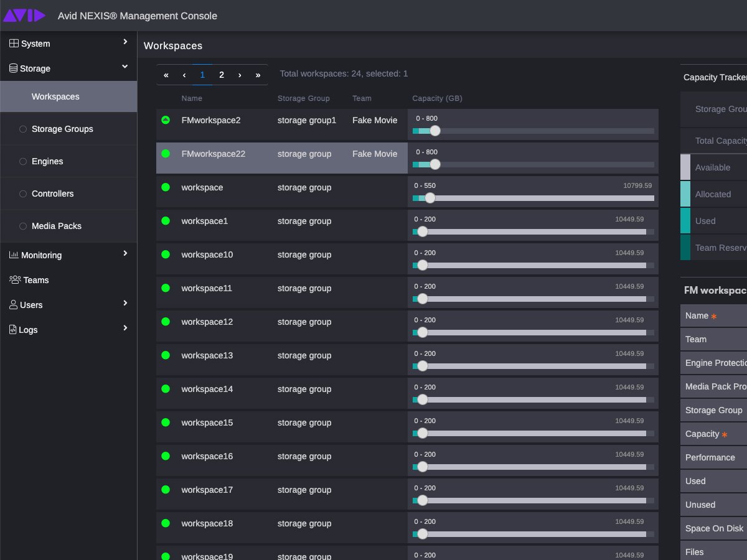Select the Storage Groups radio circle

pyautogui.click(x=24, y=129)
